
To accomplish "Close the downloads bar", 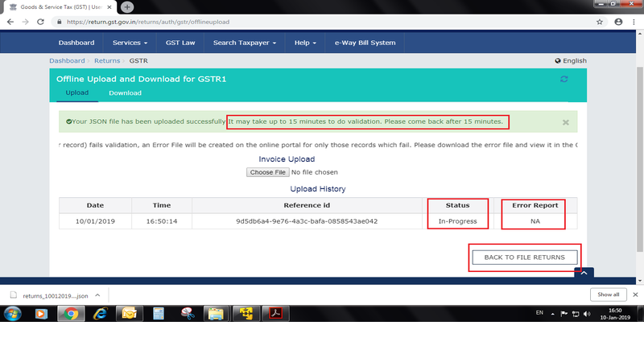I will [635, 295].
